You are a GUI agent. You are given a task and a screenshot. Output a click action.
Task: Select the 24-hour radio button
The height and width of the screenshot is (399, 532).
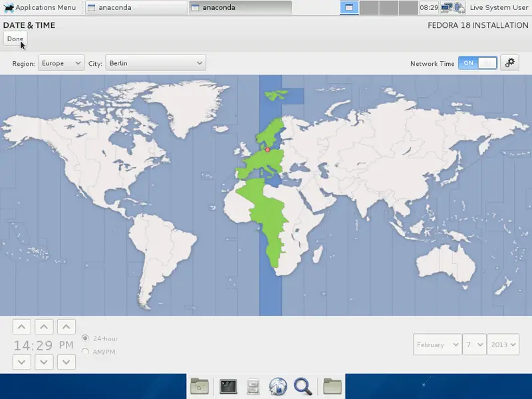click(x=85, y=338)
